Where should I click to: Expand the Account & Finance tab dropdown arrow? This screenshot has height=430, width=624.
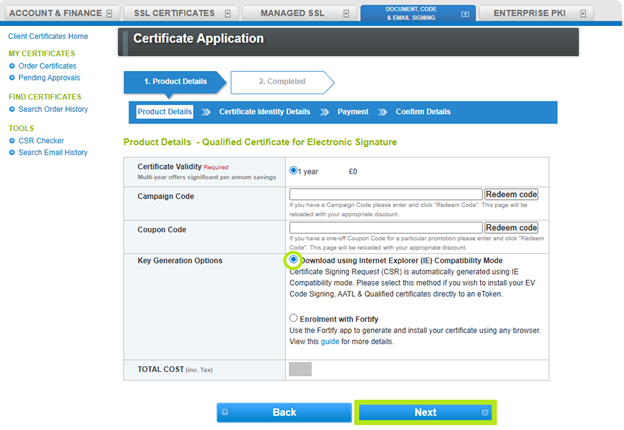[x=112, y=13]
